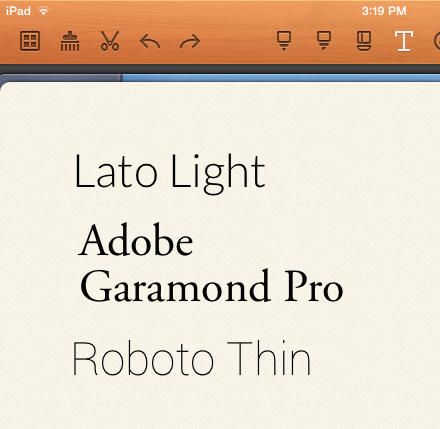Select the Roboto Thin text

tap(192, 359)
